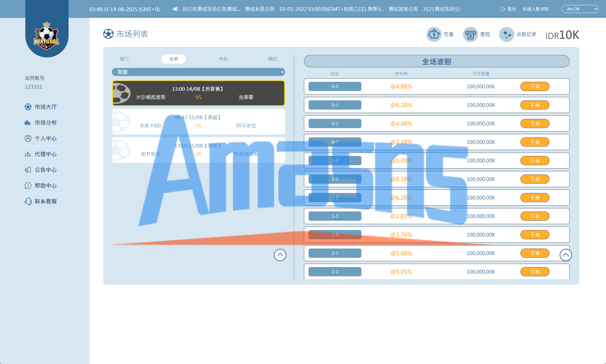Select the 本菲卡B队 vs 阿马多拉 match

click(x=198, y=121)
